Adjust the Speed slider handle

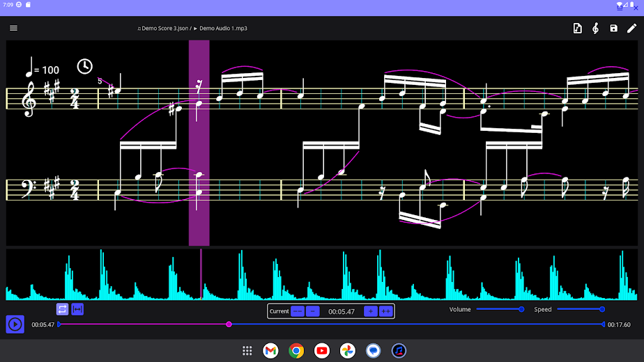click(602, 309)
